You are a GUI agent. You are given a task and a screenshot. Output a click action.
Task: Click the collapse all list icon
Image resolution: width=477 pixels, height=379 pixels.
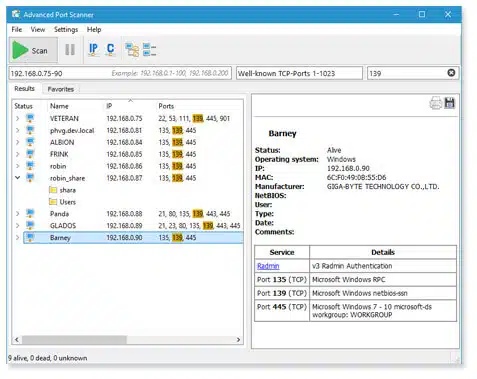click(149, 50)
